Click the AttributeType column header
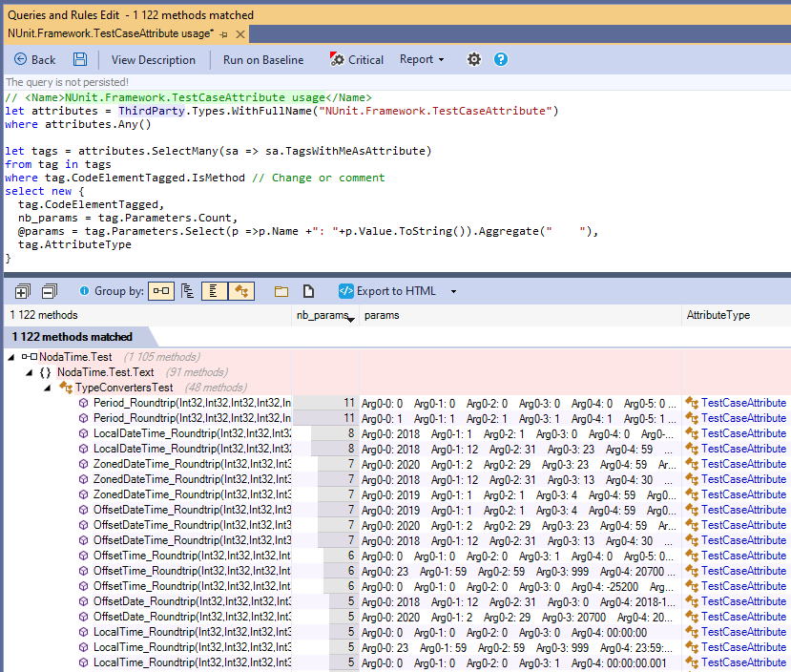This screenshot has width=791, height=672. click(x=736, y=315)
